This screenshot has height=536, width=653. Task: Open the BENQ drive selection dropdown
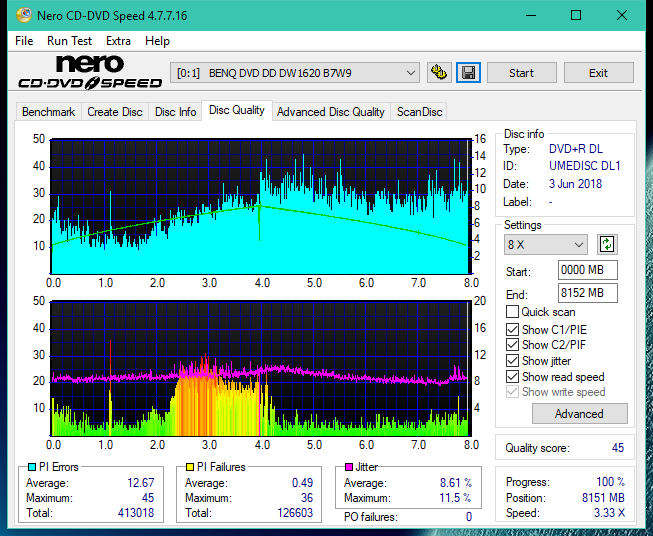pyautogui.click(x=295, y=73)
